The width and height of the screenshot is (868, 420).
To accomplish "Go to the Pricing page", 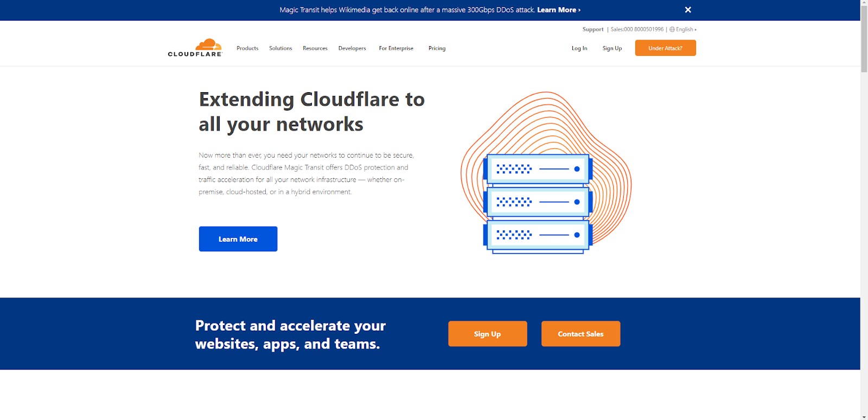I will click(x=437, y=48).
